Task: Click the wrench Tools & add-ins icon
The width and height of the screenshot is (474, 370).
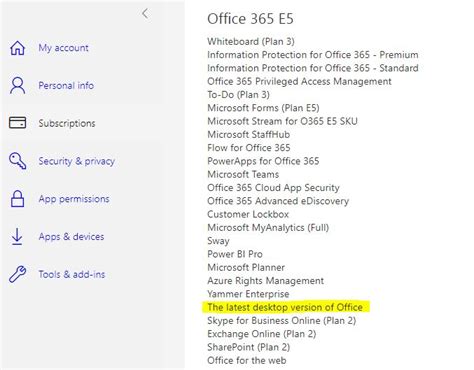Action: point(17,274)
